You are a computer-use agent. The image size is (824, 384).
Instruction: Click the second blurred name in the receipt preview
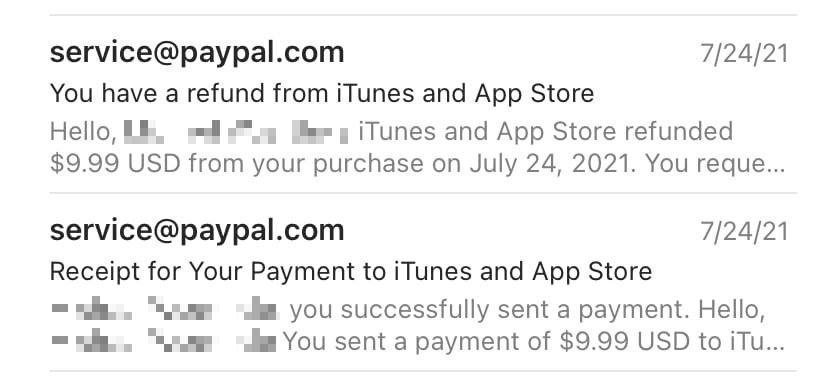point(164,342)
